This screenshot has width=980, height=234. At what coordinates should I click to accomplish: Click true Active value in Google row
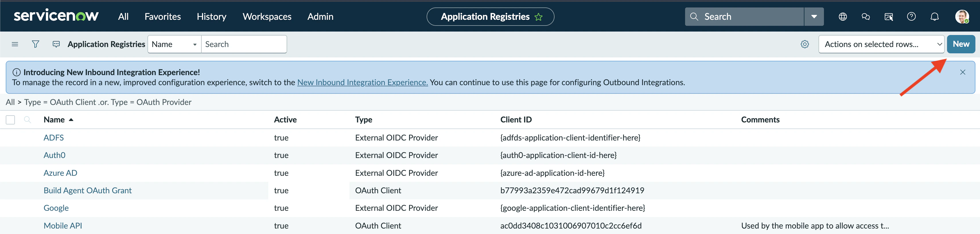coord(281,208)
